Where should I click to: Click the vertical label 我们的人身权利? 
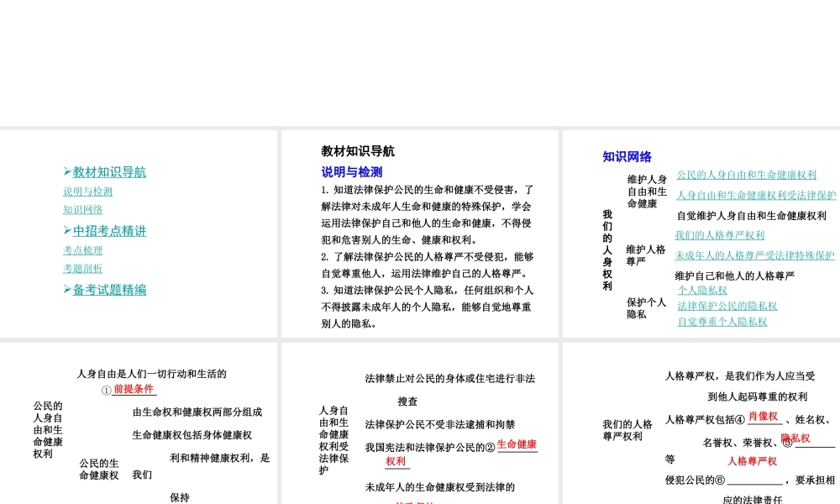click(x=607, y=250)
